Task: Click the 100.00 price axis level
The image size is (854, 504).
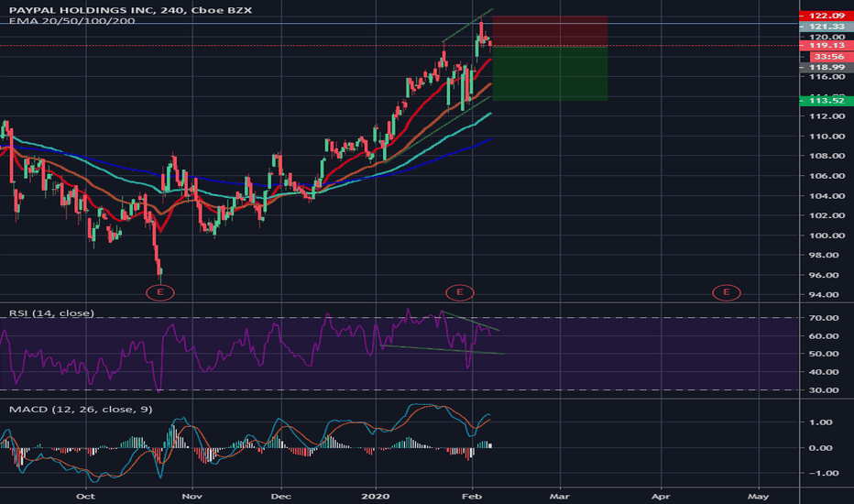Action: tap(827, 236)
